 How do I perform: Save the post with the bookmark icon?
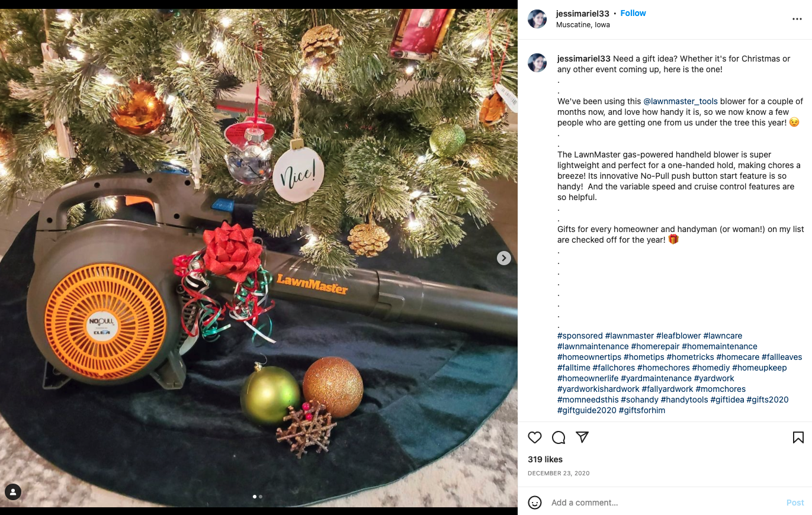click(798, 437)
